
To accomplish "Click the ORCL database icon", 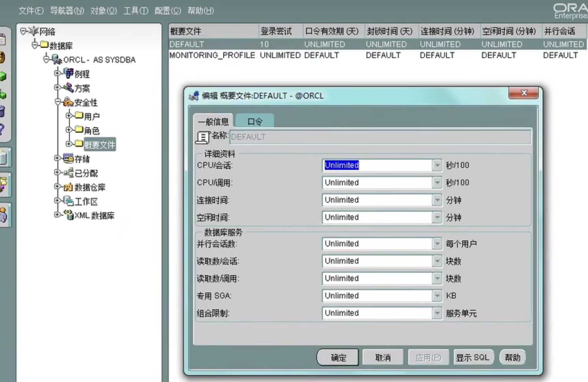I will 57,59.
